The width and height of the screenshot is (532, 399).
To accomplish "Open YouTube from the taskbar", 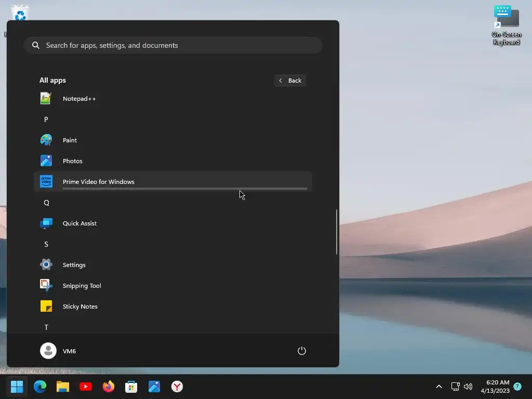I will 86,387.
